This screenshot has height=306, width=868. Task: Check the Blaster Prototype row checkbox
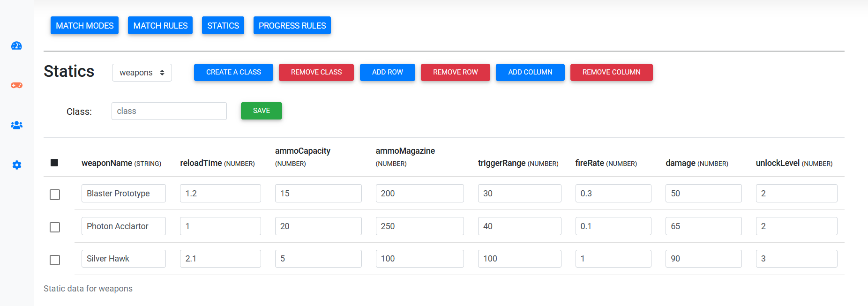[x=55, y=194]
